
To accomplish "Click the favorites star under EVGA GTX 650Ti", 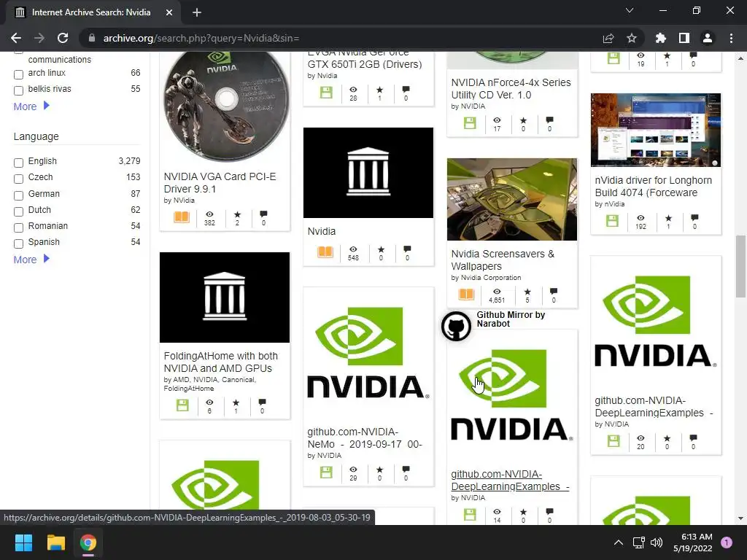I will point(379,90).
